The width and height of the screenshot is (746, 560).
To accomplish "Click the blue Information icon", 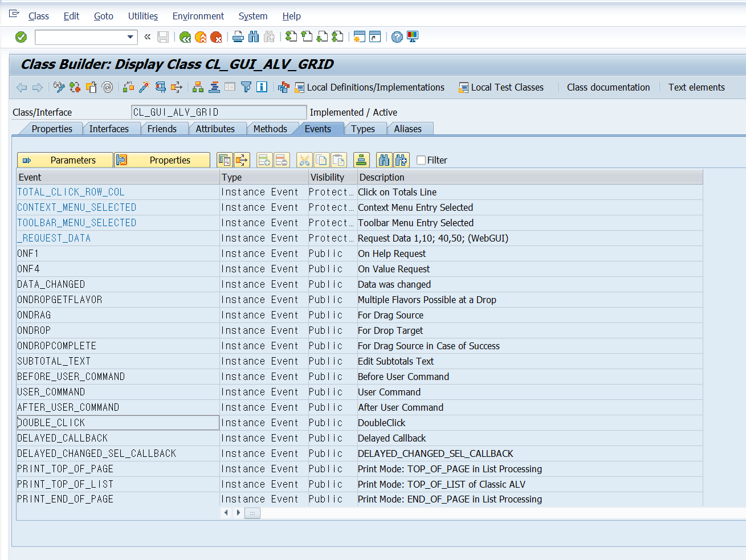I will (262, 87).
